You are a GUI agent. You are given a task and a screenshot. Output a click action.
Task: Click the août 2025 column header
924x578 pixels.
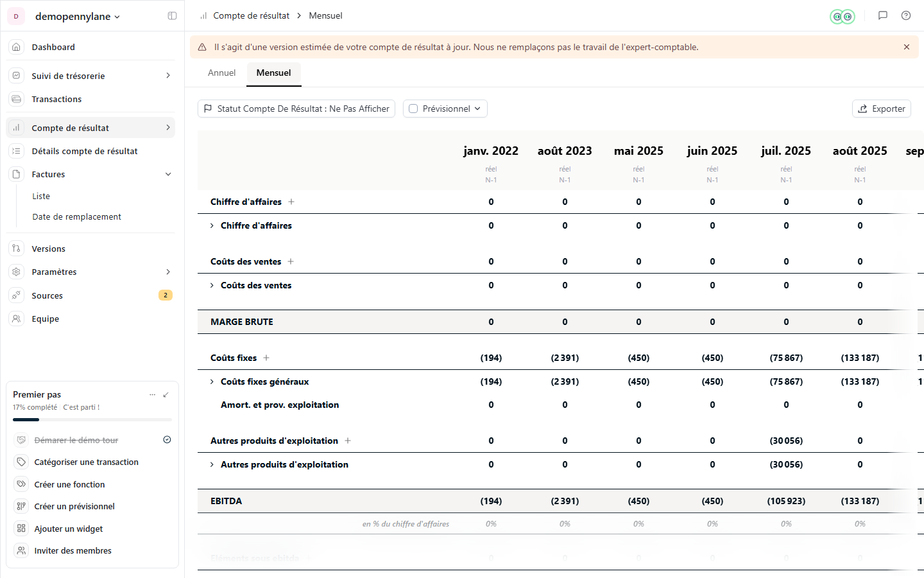click(860, 151)
